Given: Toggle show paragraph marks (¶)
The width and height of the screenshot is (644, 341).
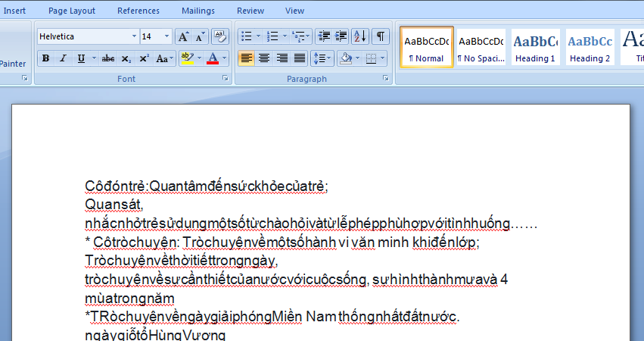Looking at the screenshot, I should [380, 36].
